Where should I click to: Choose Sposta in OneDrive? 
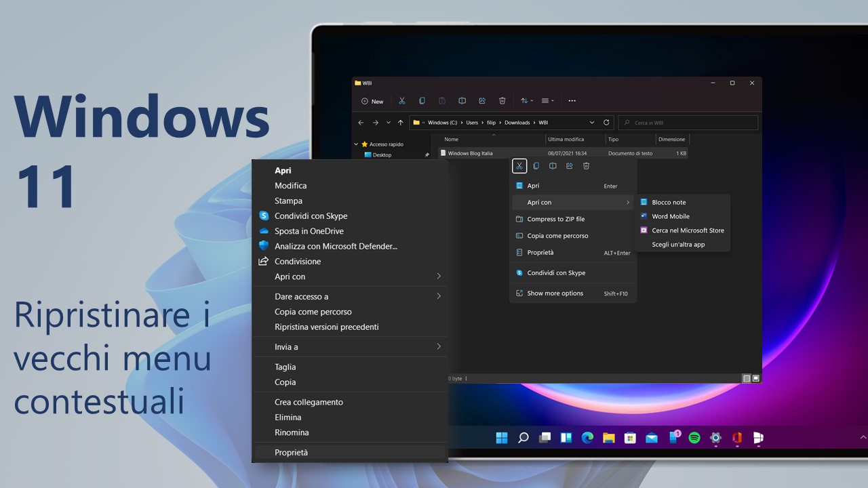(350, 231)
